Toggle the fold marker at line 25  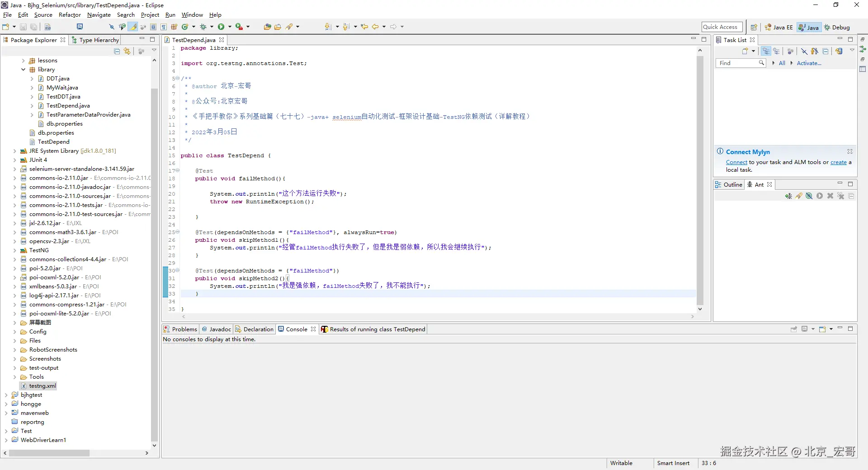(x=178, y=232)
